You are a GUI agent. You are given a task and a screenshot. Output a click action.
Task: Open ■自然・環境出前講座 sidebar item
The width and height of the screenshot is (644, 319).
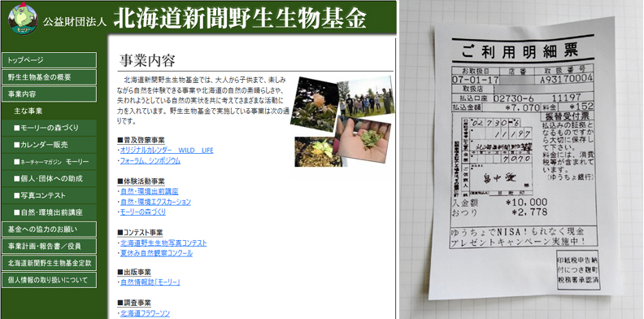coord(49,212)
